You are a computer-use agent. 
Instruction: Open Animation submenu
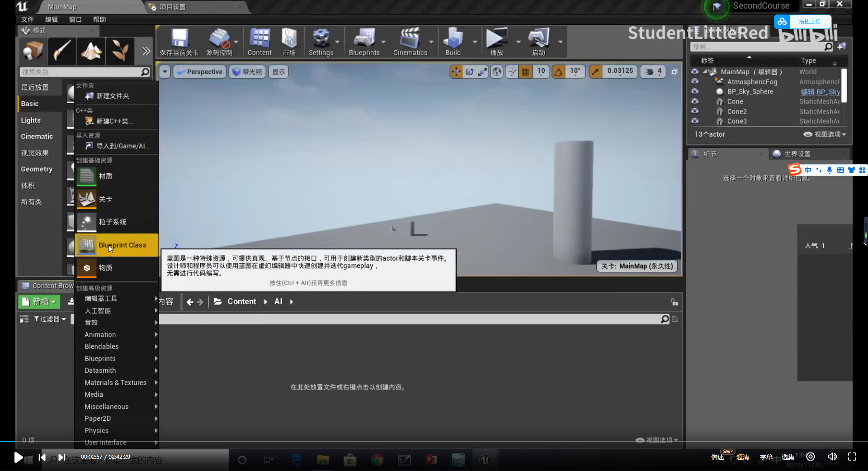[x=117, y=334]
